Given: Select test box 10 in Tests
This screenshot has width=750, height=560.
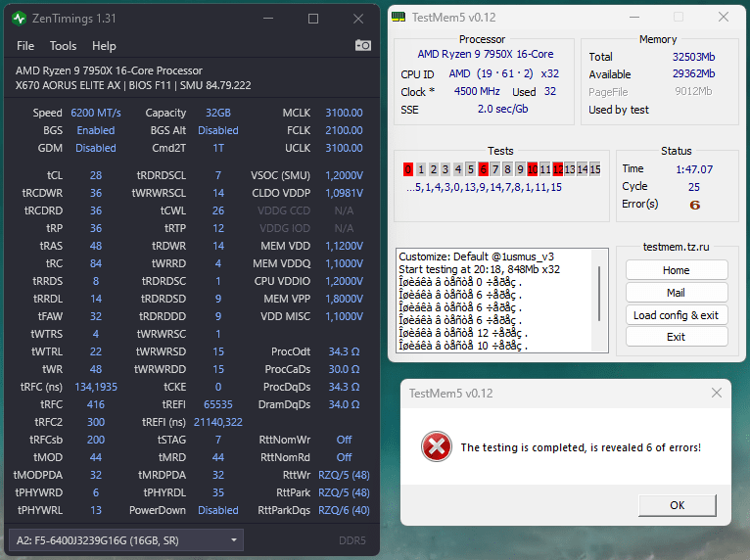Looking at the screenshot, I should tap(533, 169).
